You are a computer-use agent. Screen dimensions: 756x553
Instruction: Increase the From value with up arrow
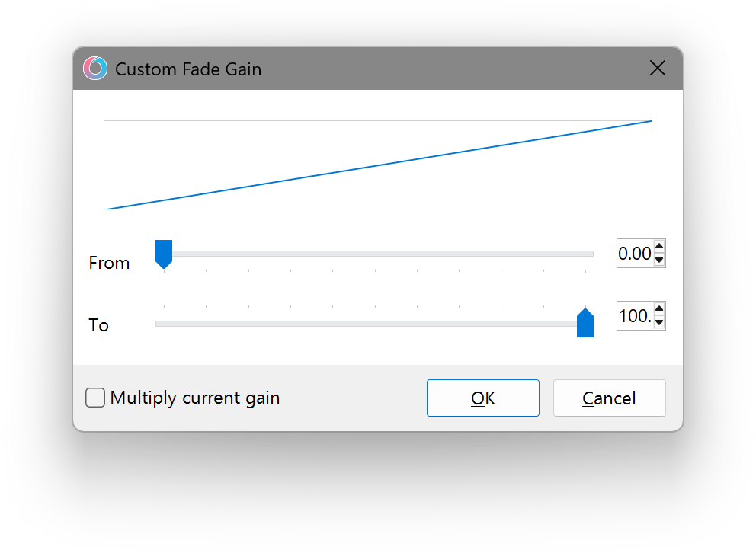pos(659,247)
